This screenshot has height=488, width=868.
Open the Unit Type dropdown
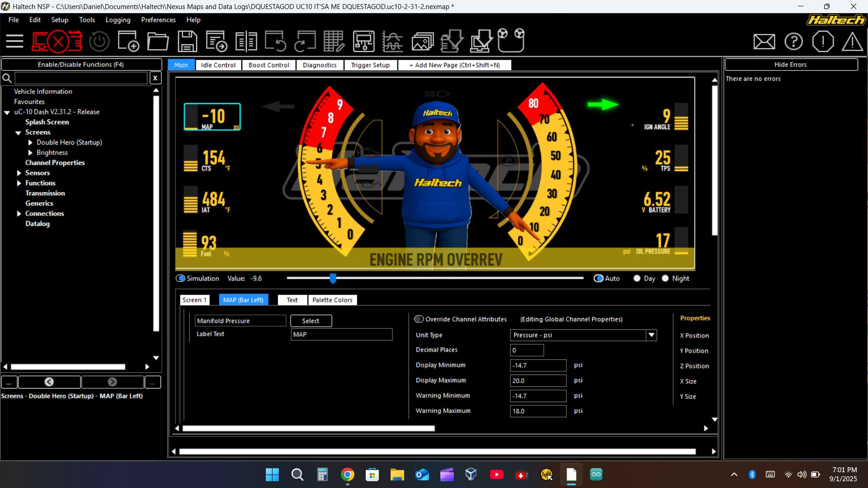(651, 335)
